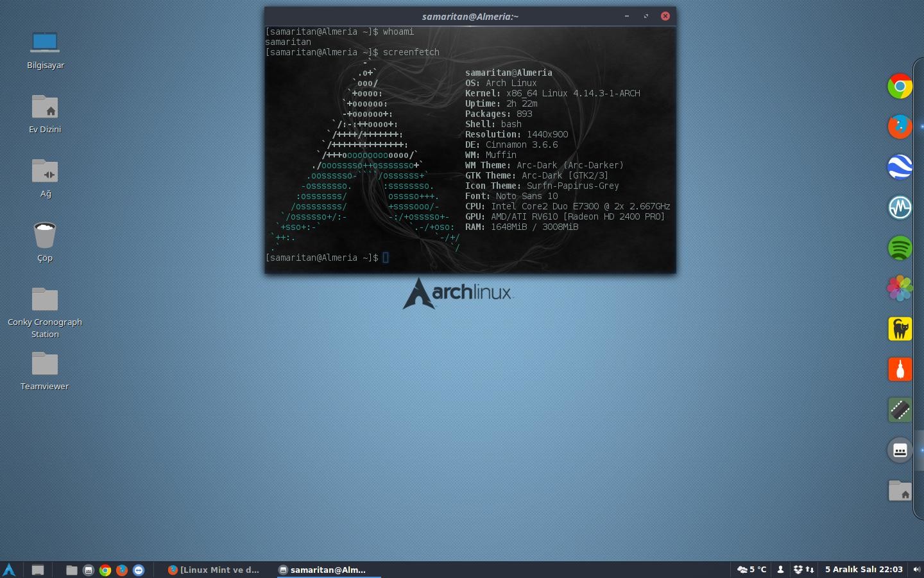
Task: Click the 'CPU:' line in terminal output
Action: point(568,206)
